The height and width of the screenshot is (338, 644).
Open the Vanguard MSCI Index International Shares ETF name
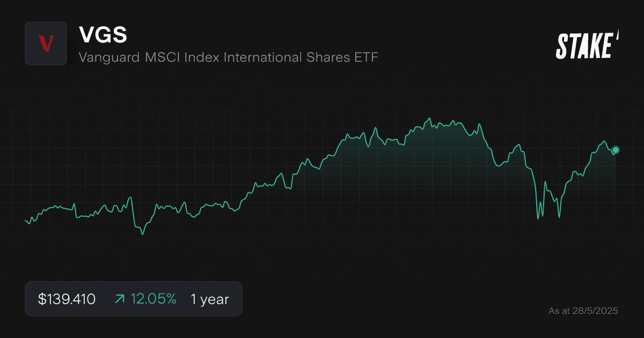coord(229,57)
